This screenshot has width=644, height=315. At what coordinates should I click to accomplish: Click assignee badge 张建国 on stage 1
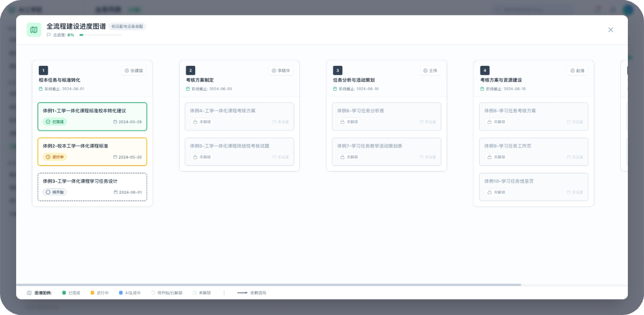point(134,71)
